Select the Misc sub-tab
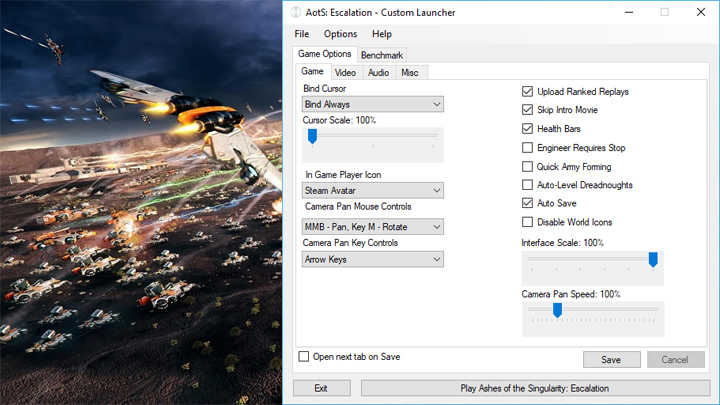This screenshot has width=720, height=405. tap(410, 73)
